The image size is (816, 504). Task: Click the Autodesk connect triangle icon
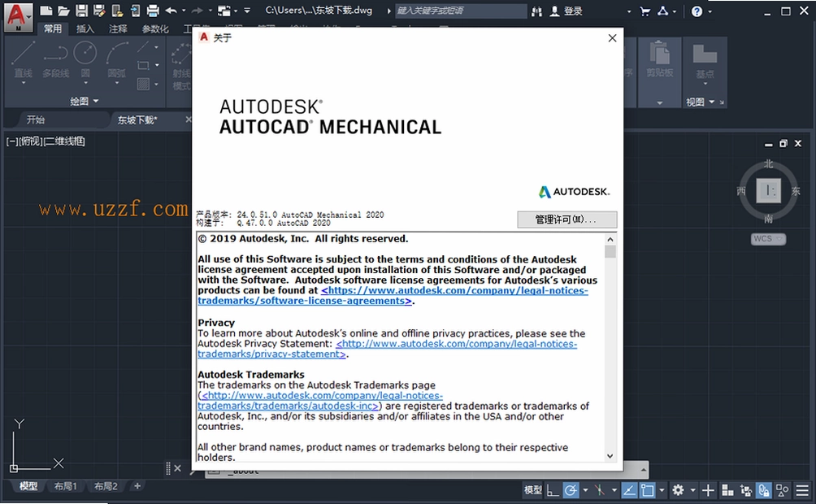(x=663, y=11)
